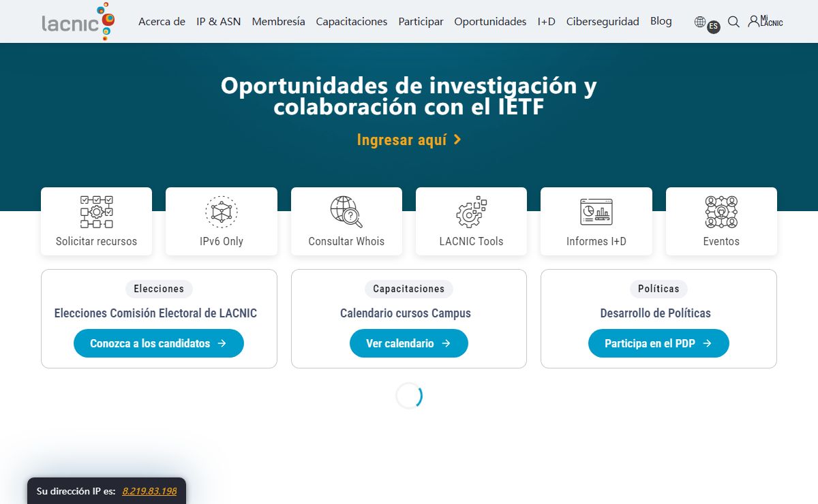Click the Políticas tag

coord(658,289)
